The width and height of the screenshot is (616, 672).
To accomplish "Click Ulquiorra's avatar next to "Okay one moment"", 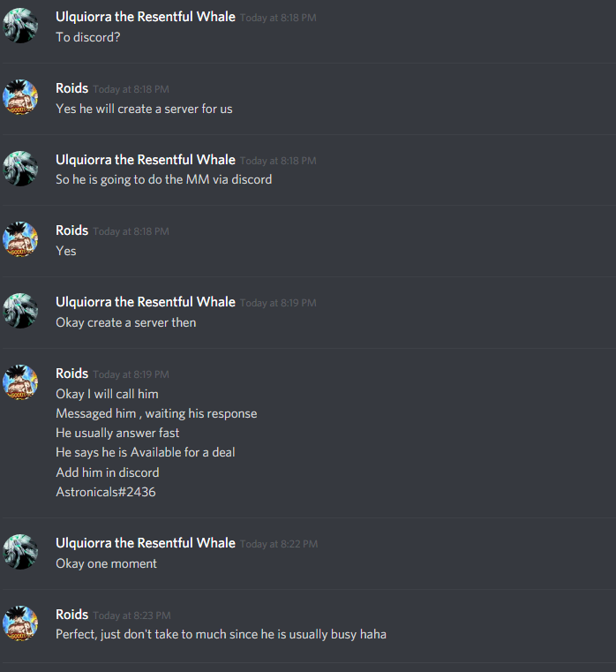I will [20, 552].
